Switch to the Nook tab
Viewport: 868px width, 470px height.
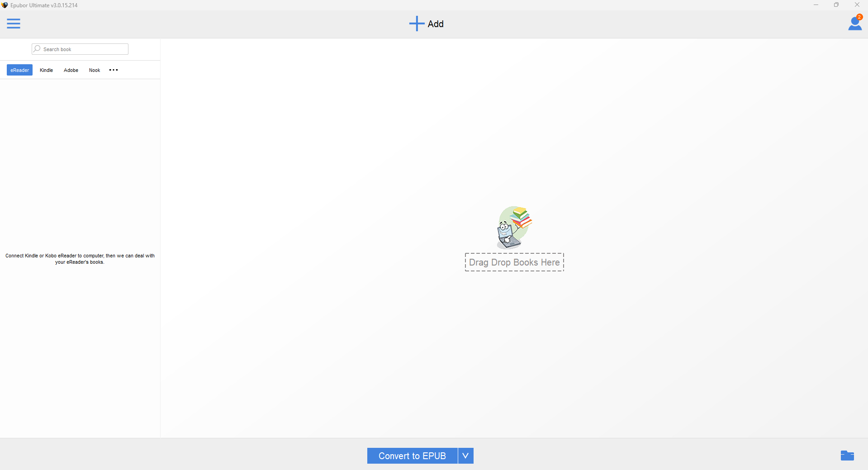point(95,70)
